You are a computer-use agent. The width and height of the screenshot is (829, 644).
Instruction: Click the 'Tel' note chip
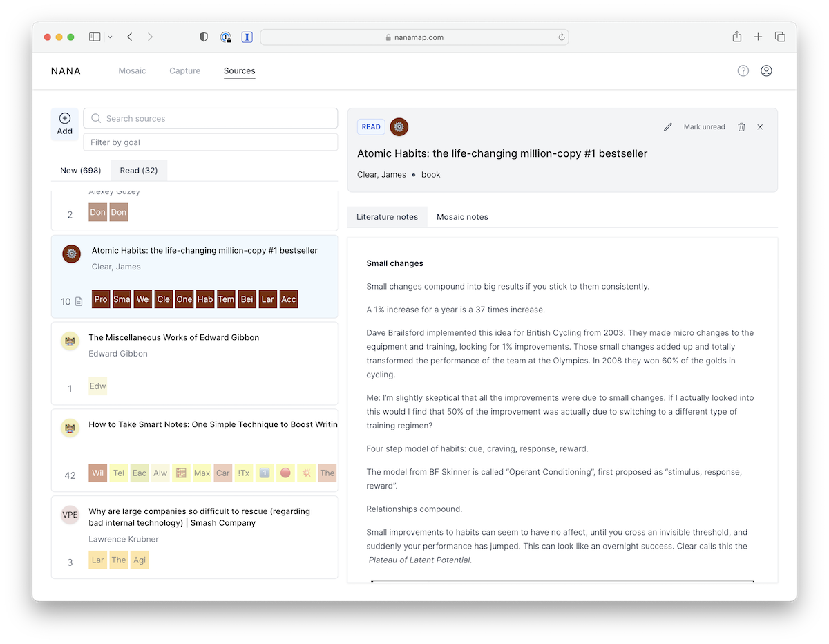coord(119,473)
